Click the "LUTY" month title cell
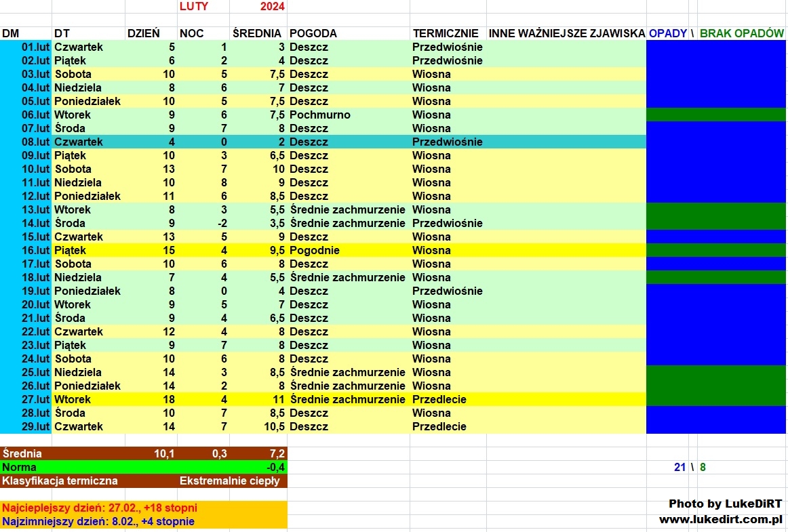The width and height of the screenshot is (788, 532). [x=194, y=7]
